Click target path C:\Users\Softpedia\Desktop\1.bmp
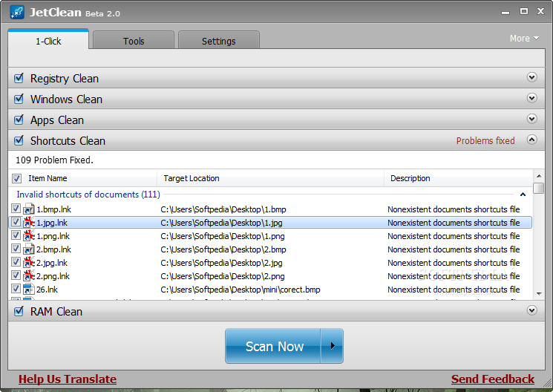The height and width of the screenshot is (392, 553). (x=223, y=209)
